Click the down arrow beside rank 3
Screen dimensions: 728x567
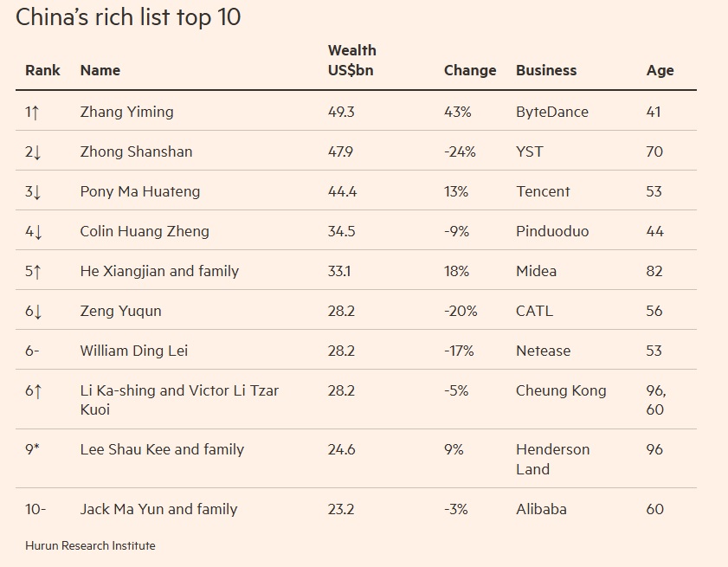[x=37, y=192]
